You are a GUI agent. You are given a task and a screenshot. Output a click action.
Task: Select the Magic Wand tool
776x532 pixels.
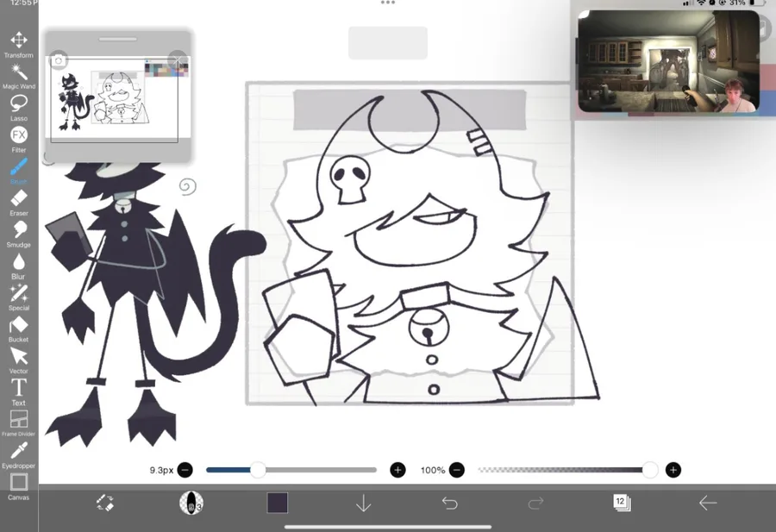19,76
